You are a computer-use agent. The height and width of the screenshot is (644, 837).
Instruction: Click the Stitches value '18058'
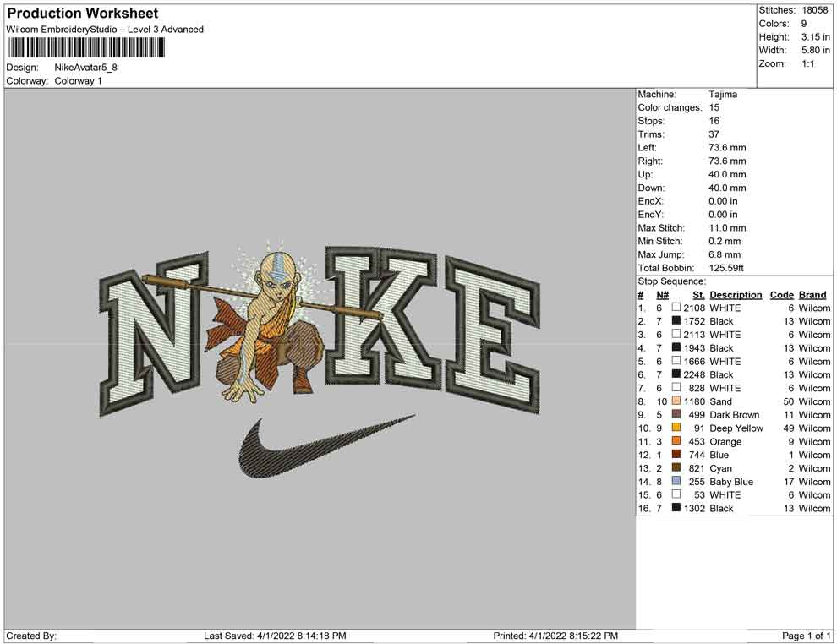814,10
